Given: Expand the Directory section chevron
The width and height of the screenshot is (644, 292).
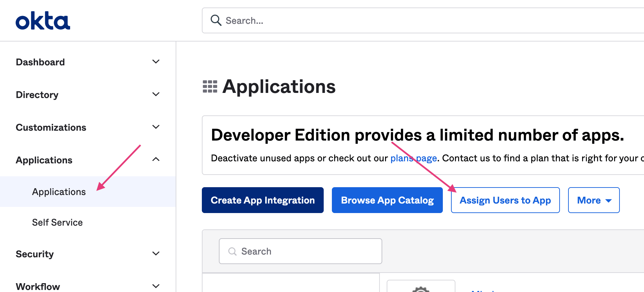Looking at the screenshot, I should pyautogui.click(x=156, y=94).
